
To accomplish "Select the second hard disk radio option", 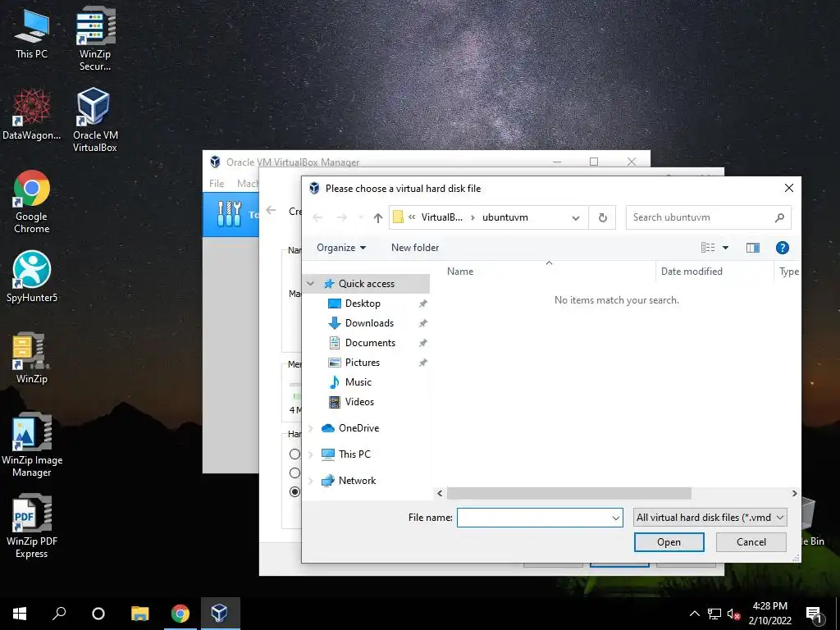I will pyautogui.click(x=294, y=473).
